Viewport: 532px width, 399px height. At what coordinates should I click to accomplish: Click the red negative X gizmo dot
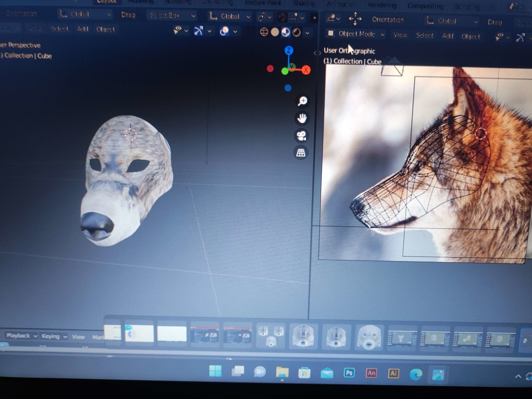pos(270,69)
